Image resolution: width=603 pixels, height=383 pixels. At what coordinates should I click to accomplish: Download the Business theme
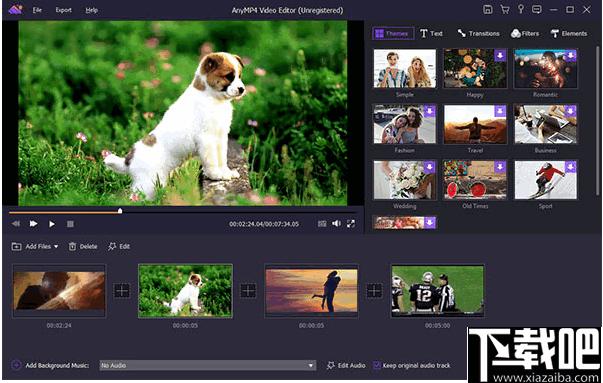point(571,111)
